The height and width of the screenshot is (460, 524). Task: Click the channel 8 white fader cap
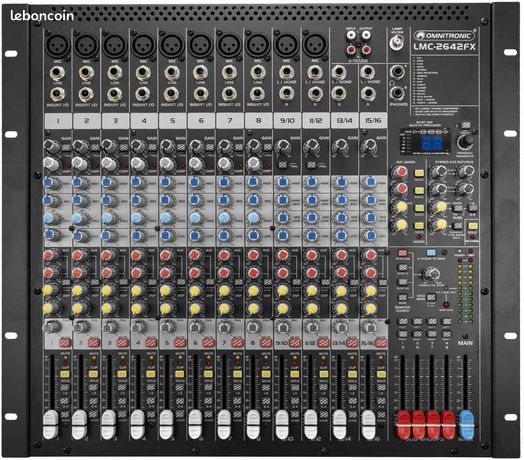253,424
